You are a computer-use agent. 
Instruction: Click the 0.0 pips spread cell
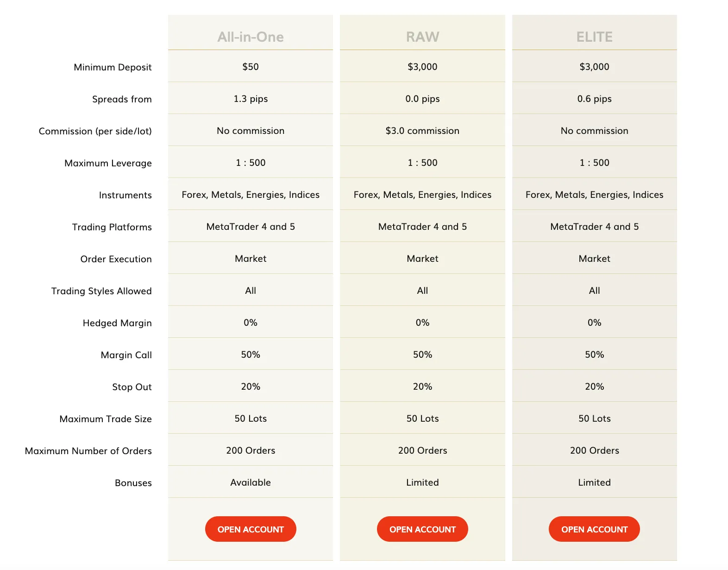tap(422, 98)
